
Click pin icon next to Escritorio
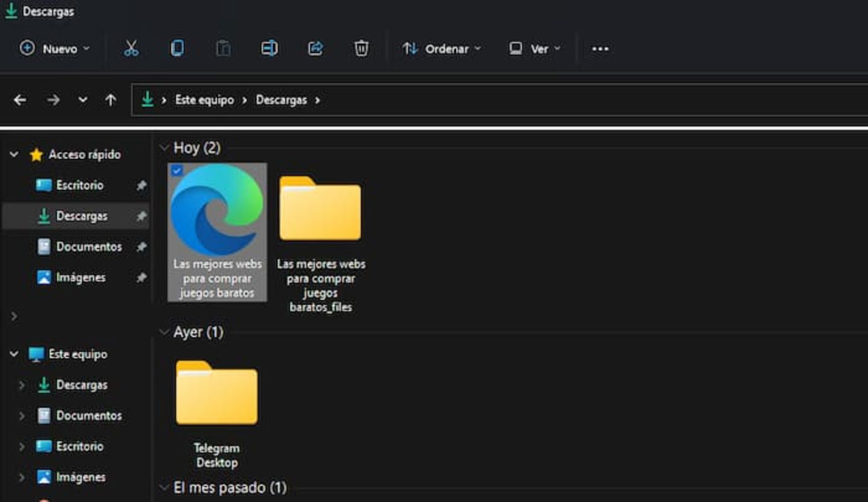pos(142,186)
